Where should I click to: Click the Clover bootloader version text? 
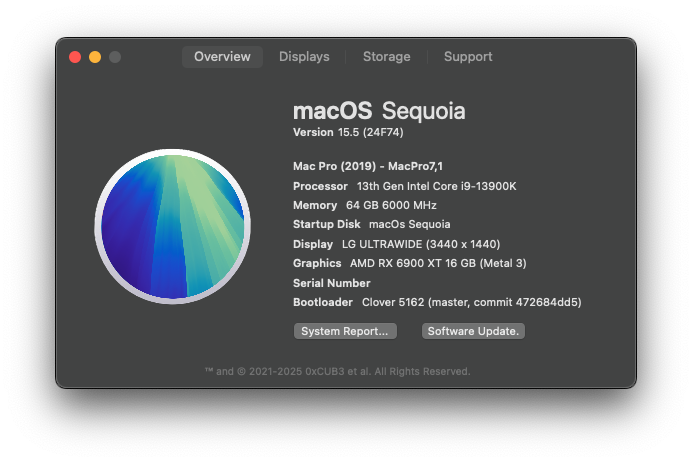pyautogui.click(x=471, y=302)
